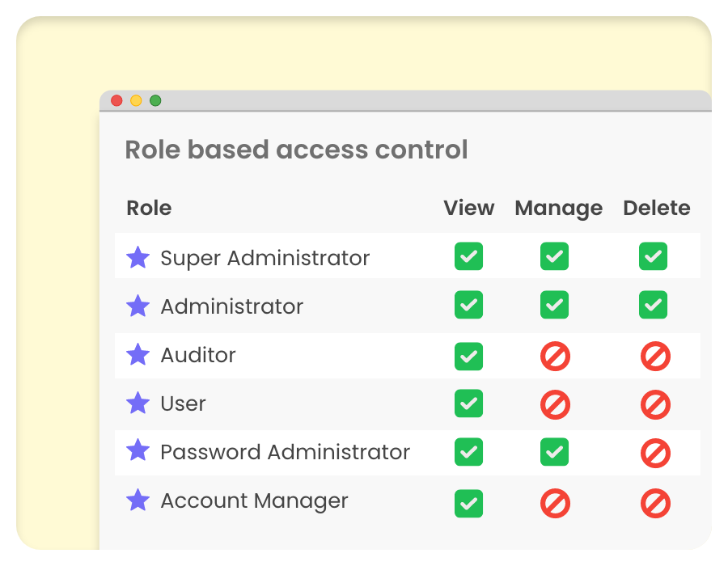Click User's denied Delete icon
Image resolution: width=728 pixels, height=566 pixels.
click(654, 404)
